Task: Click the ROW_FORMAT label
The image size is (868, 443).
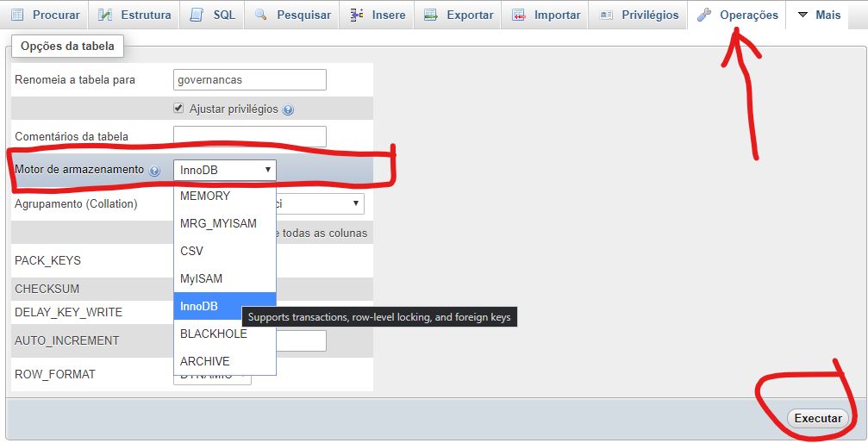Action: click(55, 374)
